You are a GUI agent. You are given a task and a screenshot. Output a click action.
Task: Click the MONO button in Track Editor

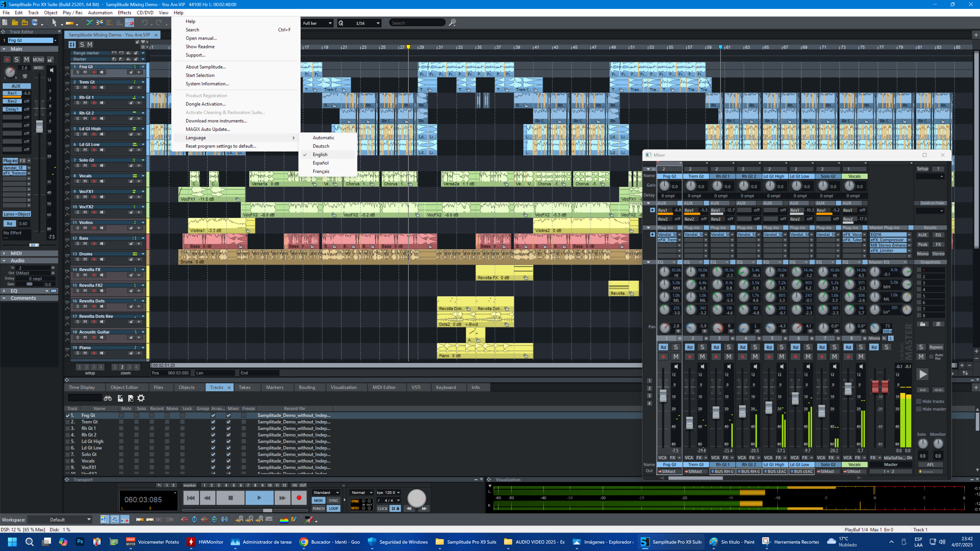point(39,60)
